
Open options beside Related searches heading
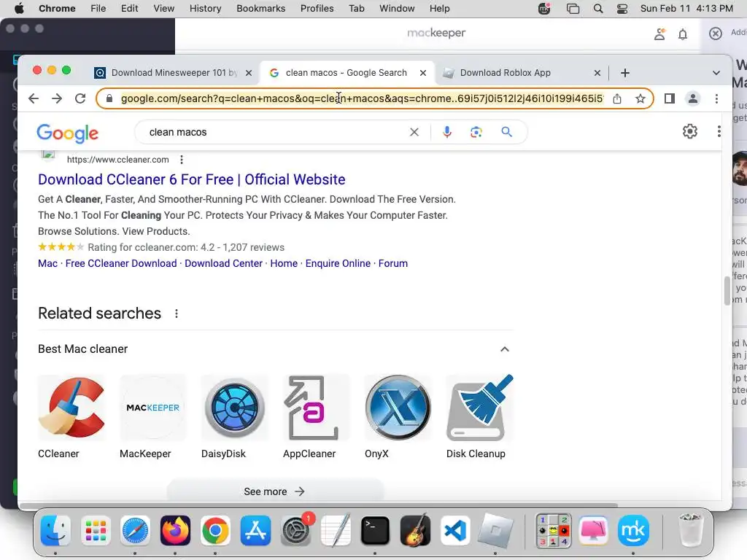click(x=177, y=314)
